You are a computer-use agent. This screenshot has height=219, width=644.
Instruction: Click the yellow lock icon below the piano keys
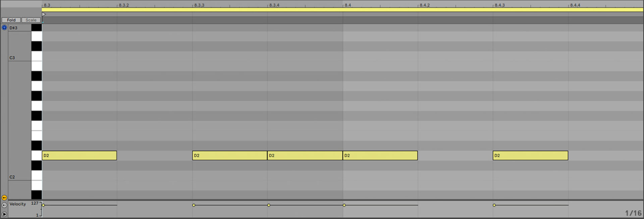click(x=4, y=197)
